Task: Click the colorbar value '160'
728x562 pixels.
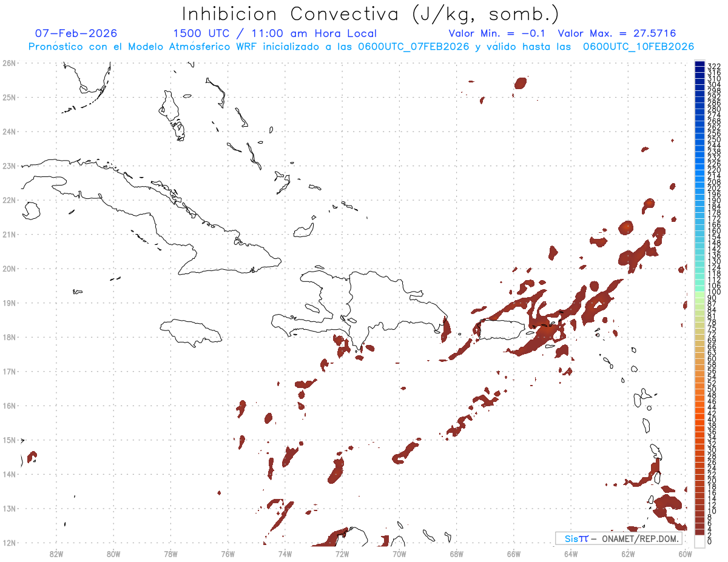Action: 714,230
